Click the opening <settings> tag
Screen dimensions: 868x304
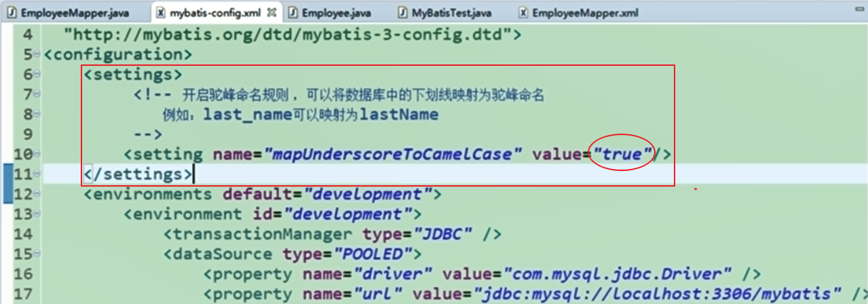133,74
